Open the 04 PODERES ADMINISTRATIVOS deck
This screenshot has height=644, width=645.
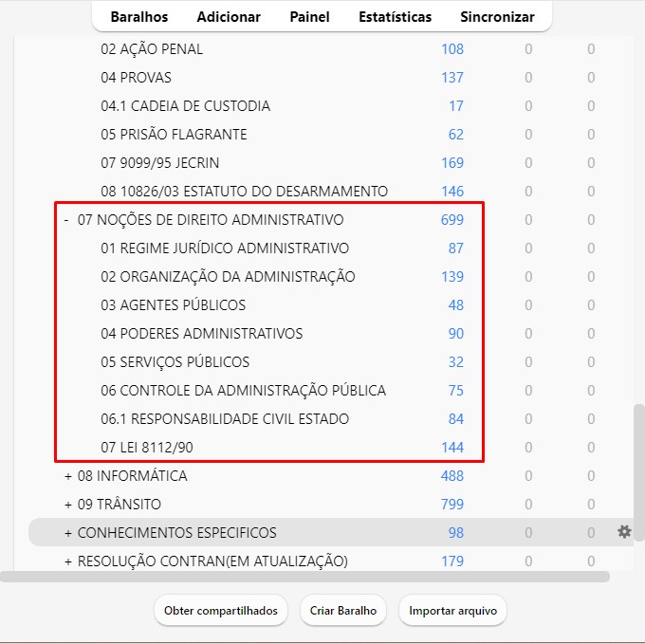point(201,333)
